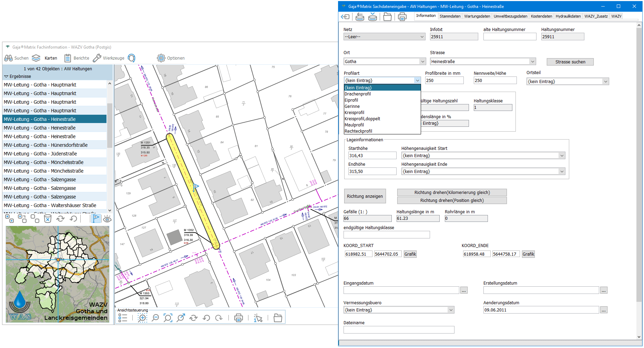Collapse the Ergebnisse results section
Viewport: 644px width, 348px height.
pos(6,76)
